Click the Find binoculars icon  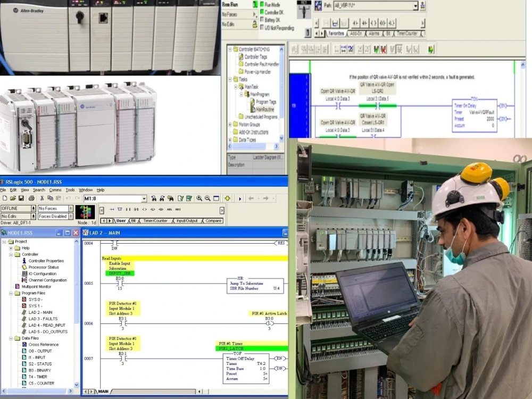153,198
